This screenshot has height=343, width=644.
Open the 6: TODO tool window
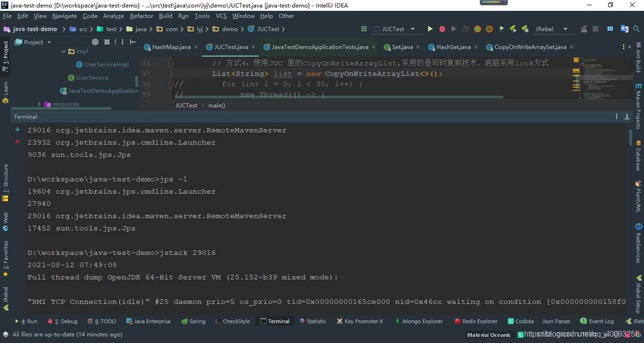(x=102, y=321)
